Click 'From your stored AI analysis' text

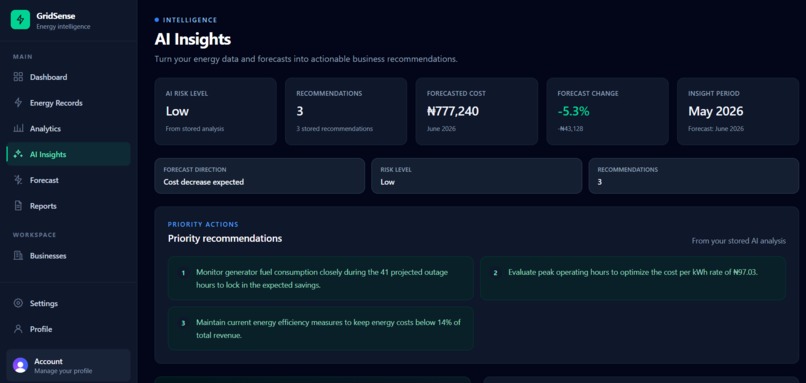coord(739,241)
